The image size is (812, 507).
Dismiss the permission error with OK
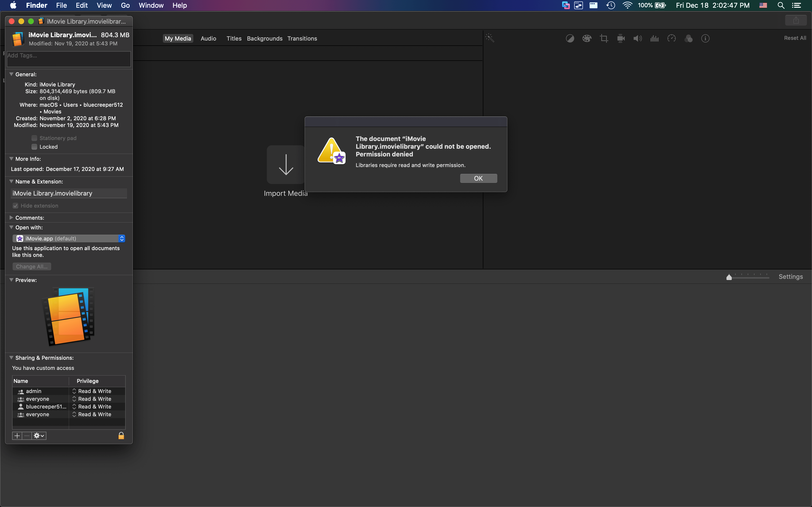pos(478,178)
